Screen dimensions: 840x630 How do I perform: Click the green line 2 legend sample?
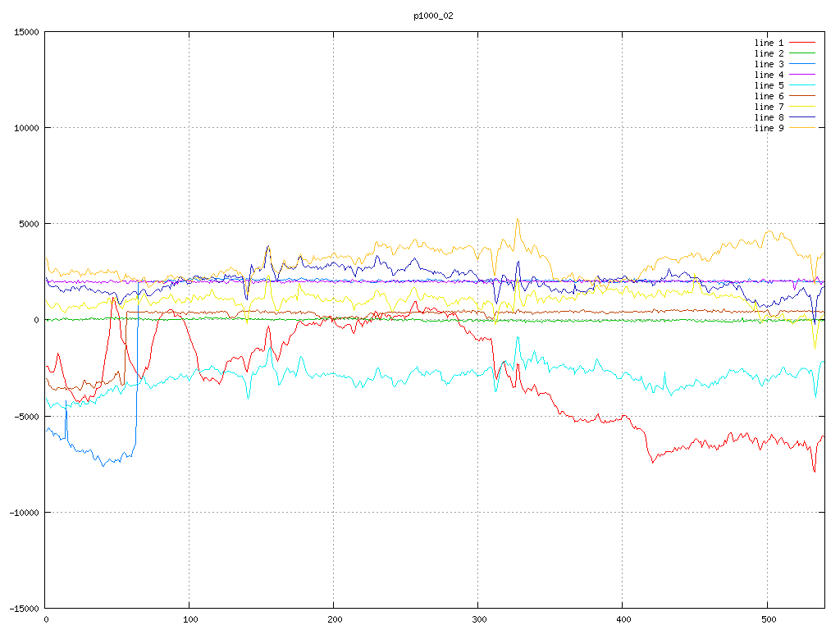pyautogui.click(x=802, y=53)
